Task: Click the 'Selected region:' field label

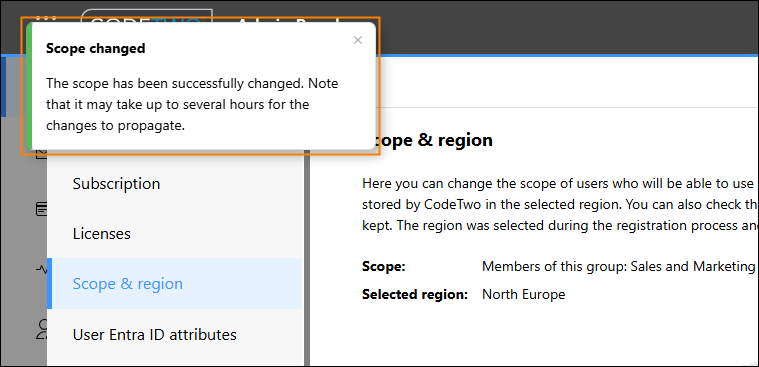Action: point(415,294)
